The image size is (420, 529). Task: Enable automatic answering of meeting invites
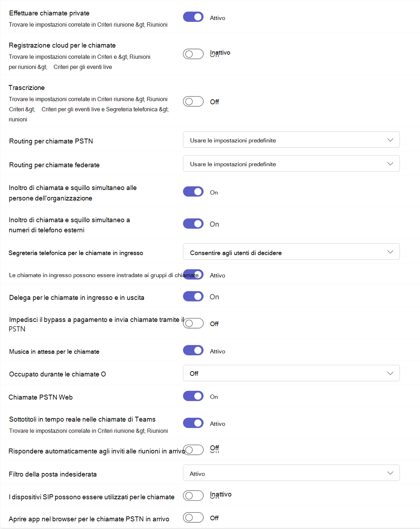(194, 450)
